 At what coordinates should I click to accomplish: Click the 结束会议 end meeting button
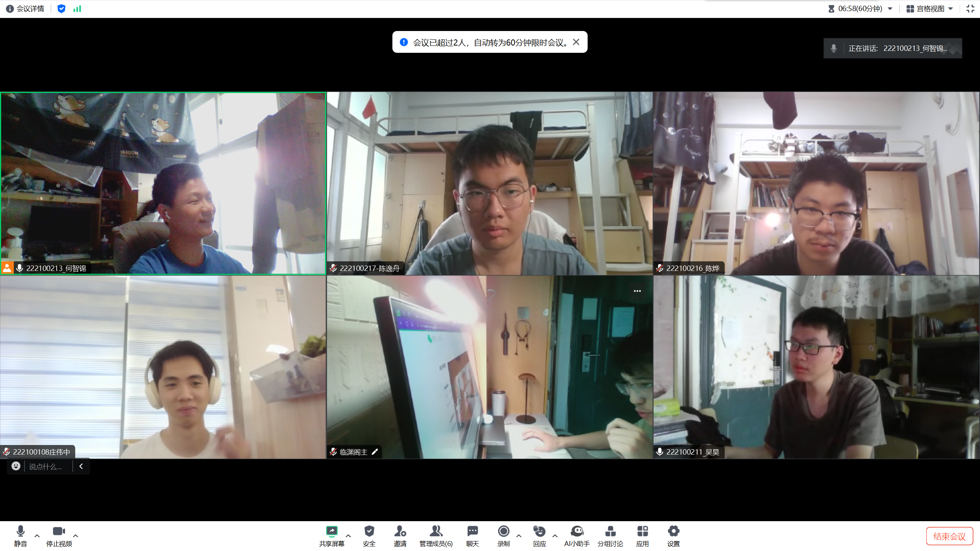(949, 536)
